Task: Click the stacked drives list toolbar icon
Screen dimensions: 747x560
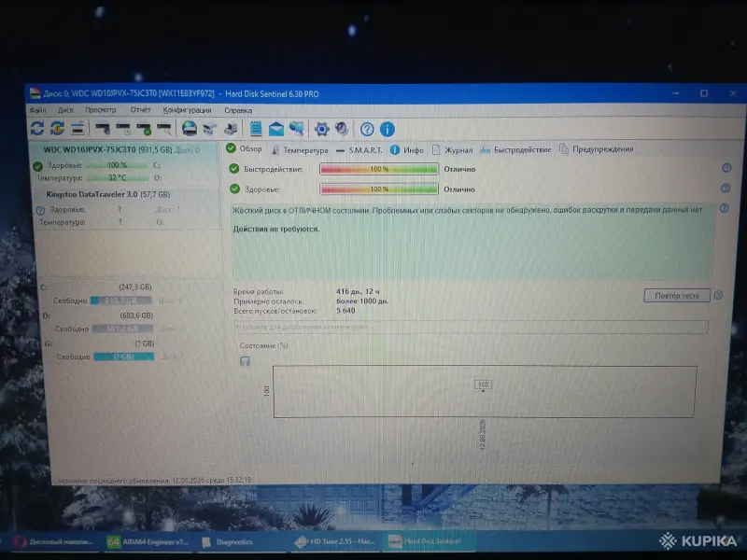Action: click(x=78, y=128)
